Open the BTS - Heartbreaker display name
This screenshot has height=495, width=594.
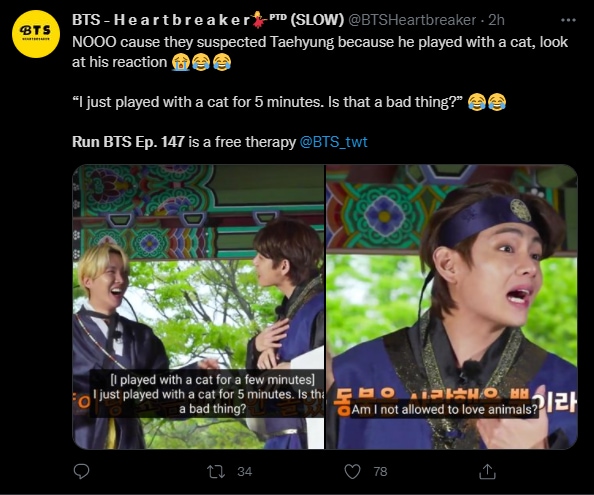161,20
